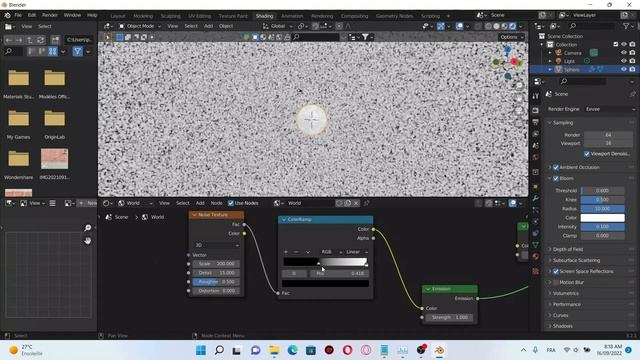Open the File menu
The height and width of the screenshot is (360, 640).
(x=18, y=15)
